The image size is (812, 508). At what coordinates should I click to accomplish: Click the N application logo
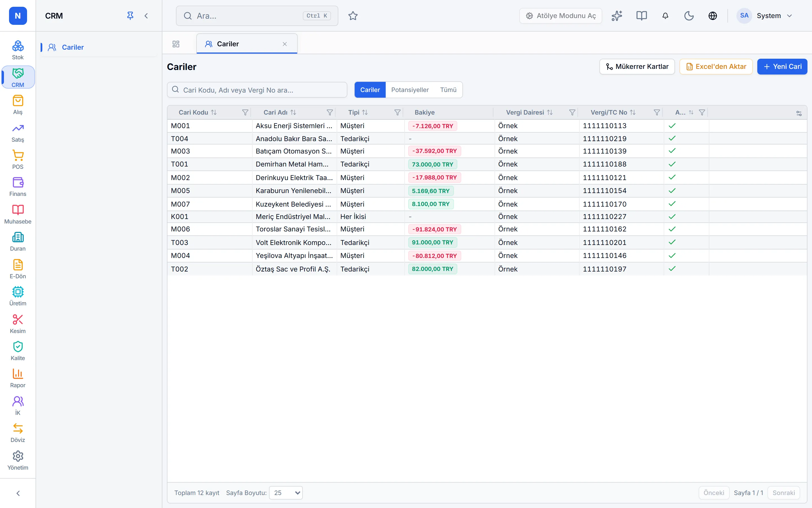(18, 16)
